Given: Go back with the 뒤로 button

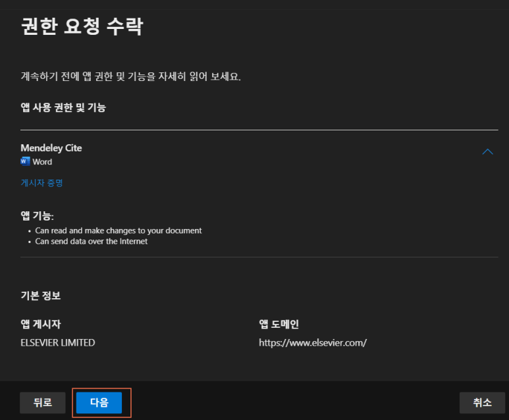Looking at the screenshot, I should click(43, 402).
